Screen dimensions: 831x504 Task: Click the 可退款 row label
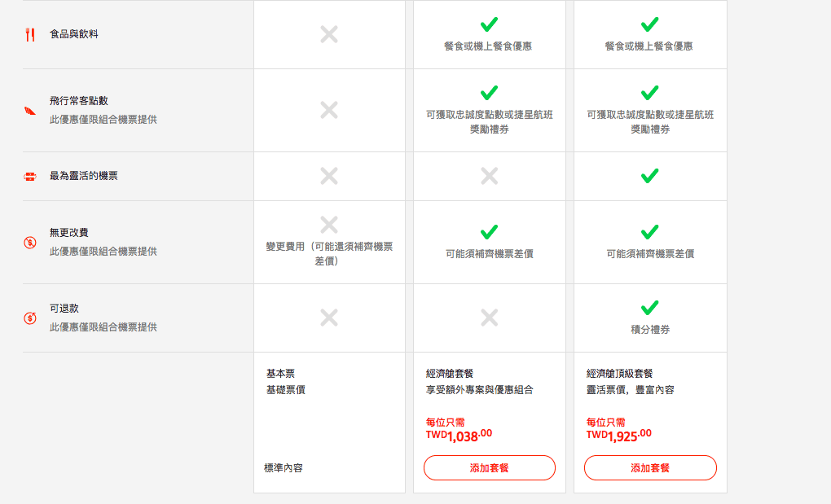point(64,308)
